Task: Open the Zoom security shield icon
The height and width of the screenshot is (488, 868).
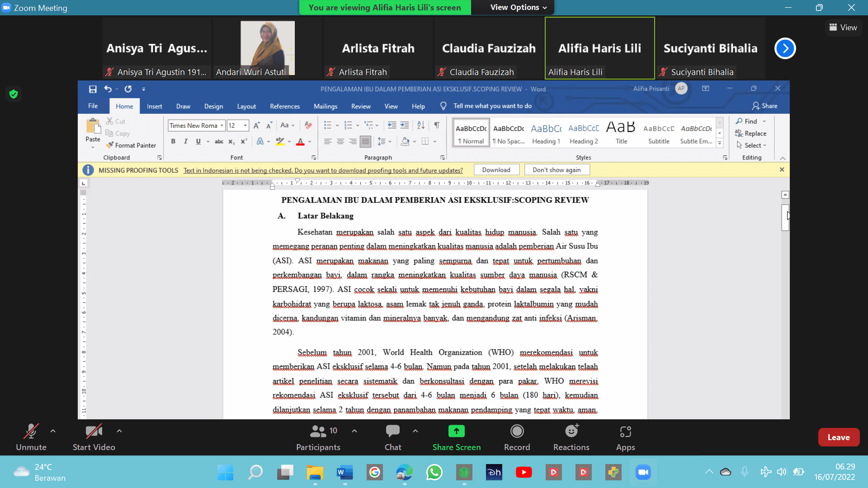Action: pos(14,94)
